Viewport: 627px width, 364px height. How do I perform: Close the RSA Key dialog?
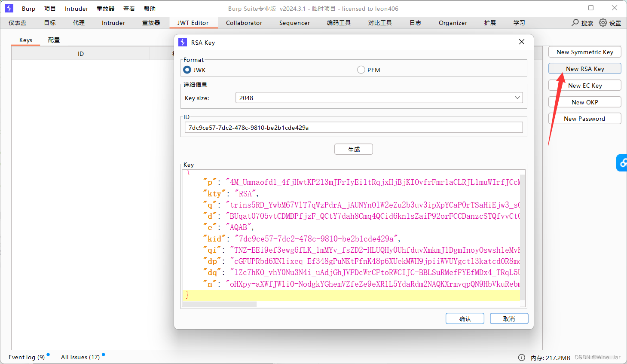point(522,42)
